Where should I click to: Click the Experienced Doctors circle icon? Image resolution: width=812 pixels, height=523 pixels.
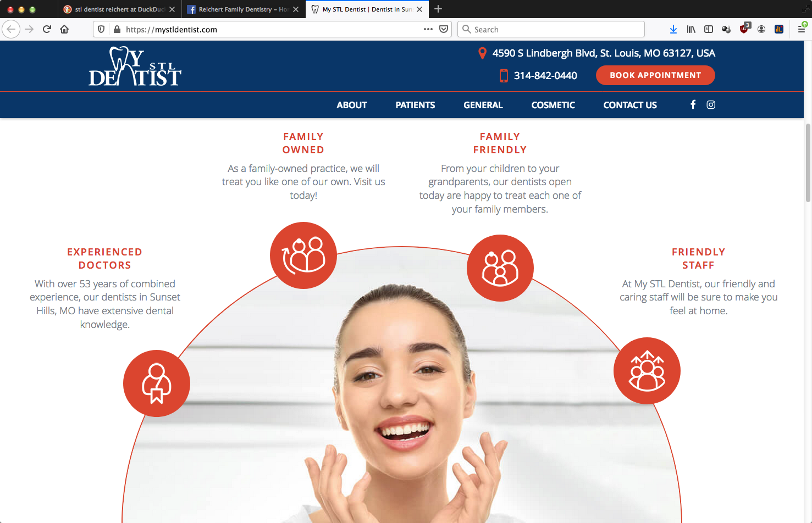tap(157, 383)
